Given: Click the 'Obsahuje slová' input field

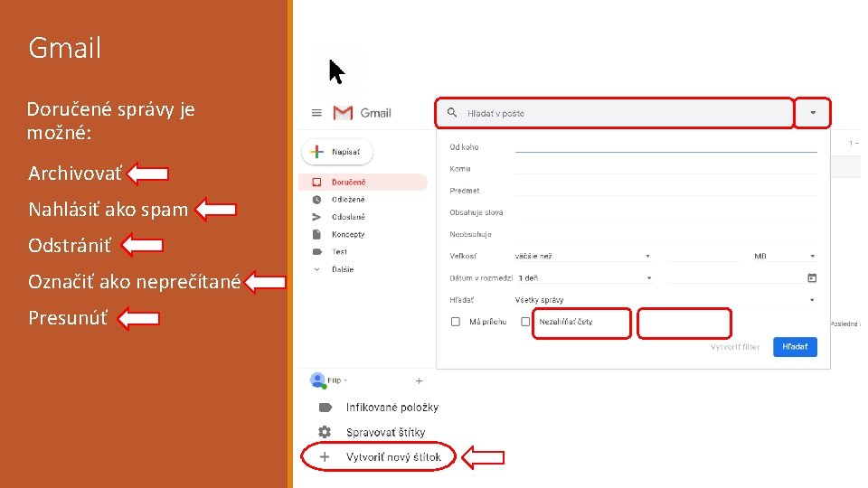Looking at the screenshot, I should click(666, 211).
